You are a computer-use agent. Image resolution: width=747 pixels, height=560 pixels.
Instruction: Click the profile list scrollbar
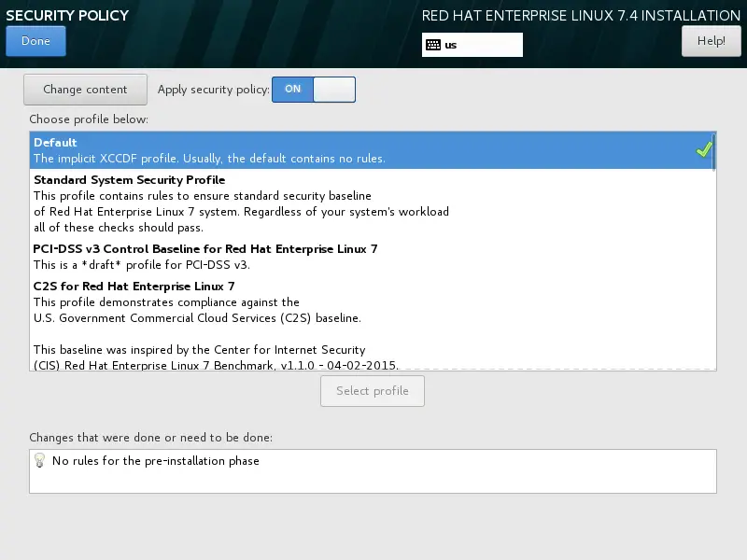pyautogui.click(x=713, y=152)
